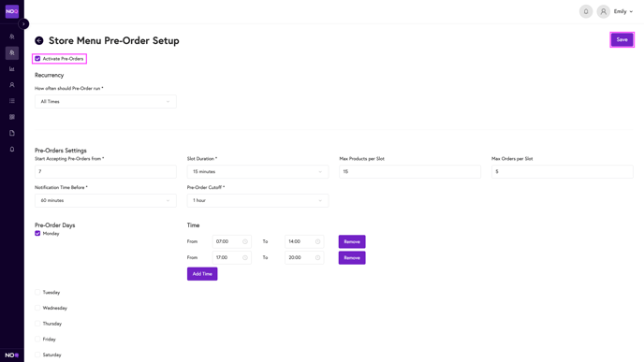The height and width of the screenshot is (362, 644).
Task: Click the Save button
Action: point(622,40)
